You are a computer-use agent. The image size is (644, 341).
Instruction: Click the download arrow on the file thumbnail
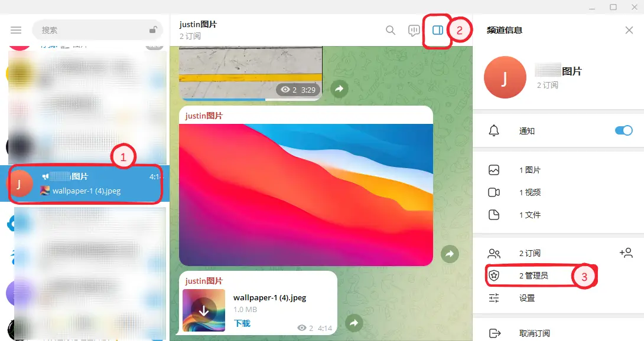204,311
